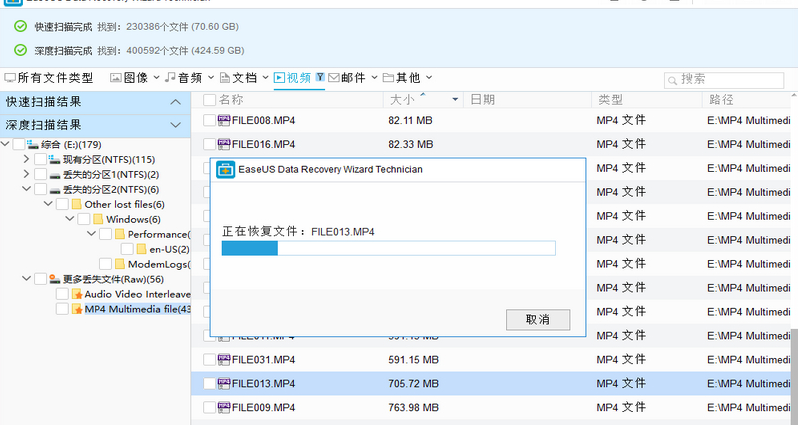802x425 pixels.
Task: Tick the select-all checkbox beside 名称
Action: [x=209, y=100]
